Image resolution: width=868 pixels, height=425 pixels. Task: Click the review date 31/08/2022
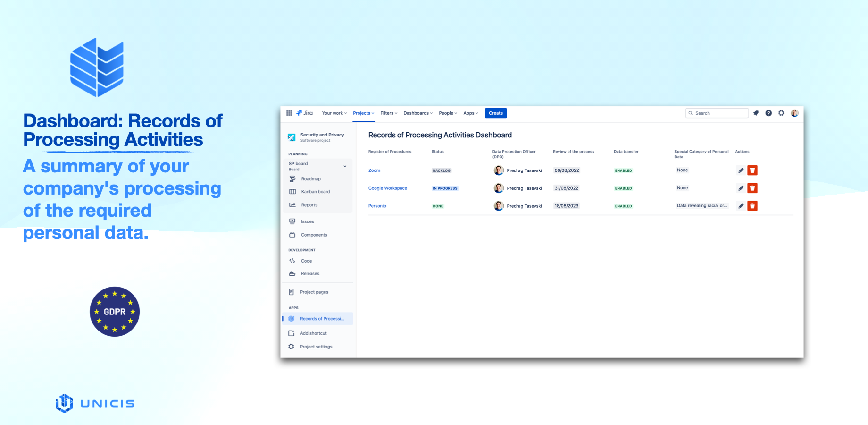coord(566,188)
